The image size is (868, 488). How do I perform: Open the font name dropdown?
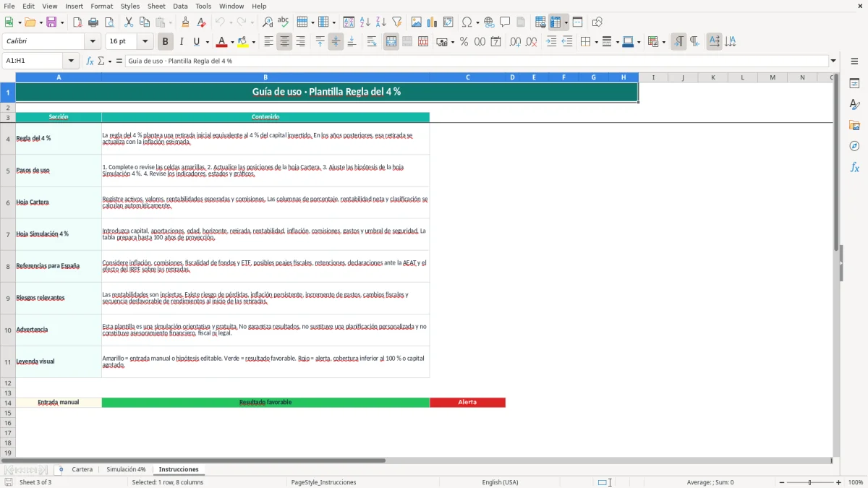(92, 42)
